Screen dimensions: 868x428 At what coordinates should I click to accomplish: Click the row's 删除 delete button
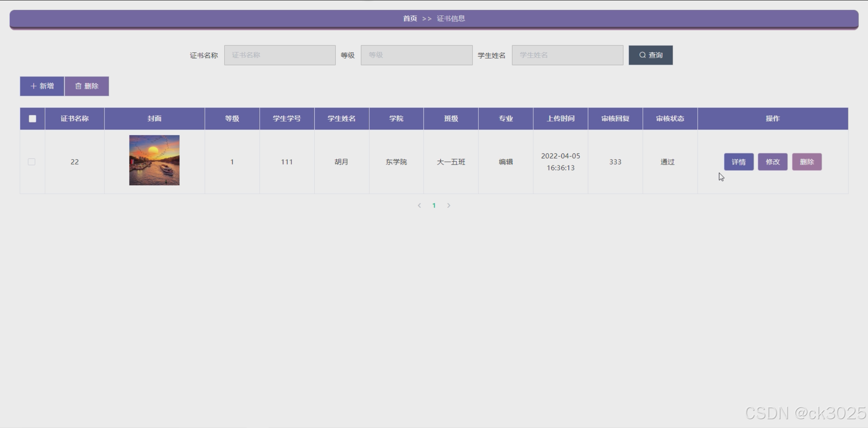[807, 162]
